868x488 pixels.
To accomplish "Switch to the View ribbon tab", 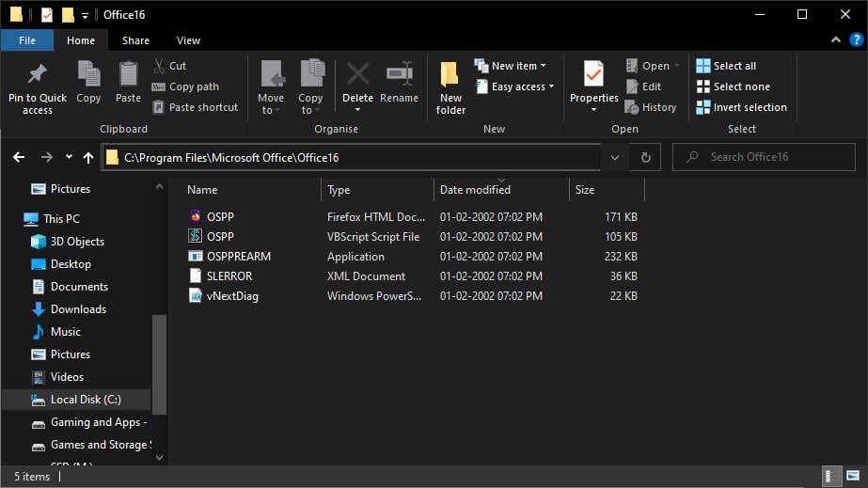I will click(188, 40).
